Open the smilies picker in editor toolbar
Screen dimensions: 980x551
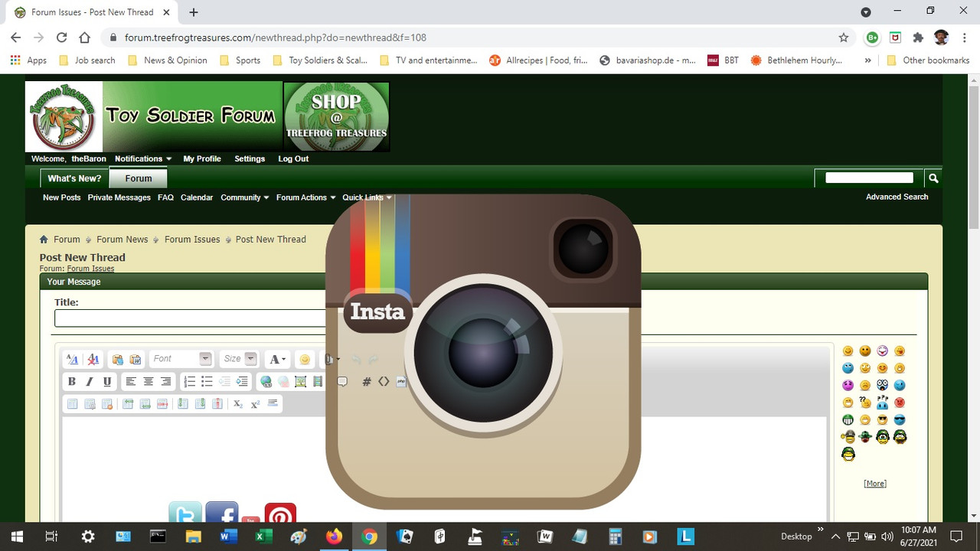coord(305,359)
